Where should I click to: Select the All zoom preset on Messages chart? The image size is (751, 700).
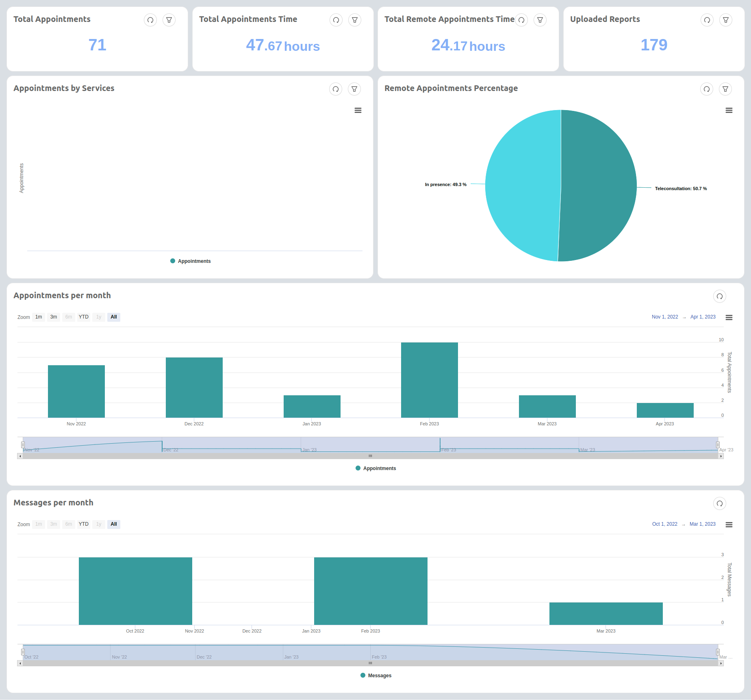click(x=113, y=524)
